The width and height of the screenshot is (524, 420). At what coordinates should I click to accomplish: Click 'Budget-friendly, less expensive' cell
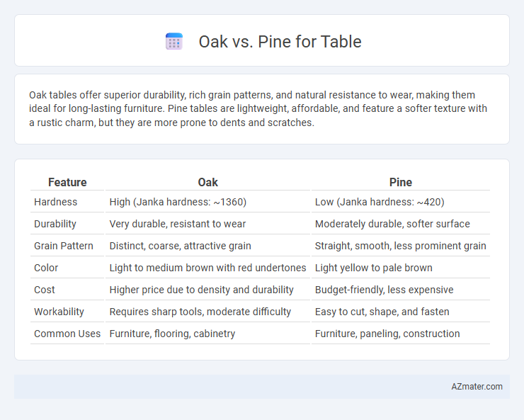384,290
